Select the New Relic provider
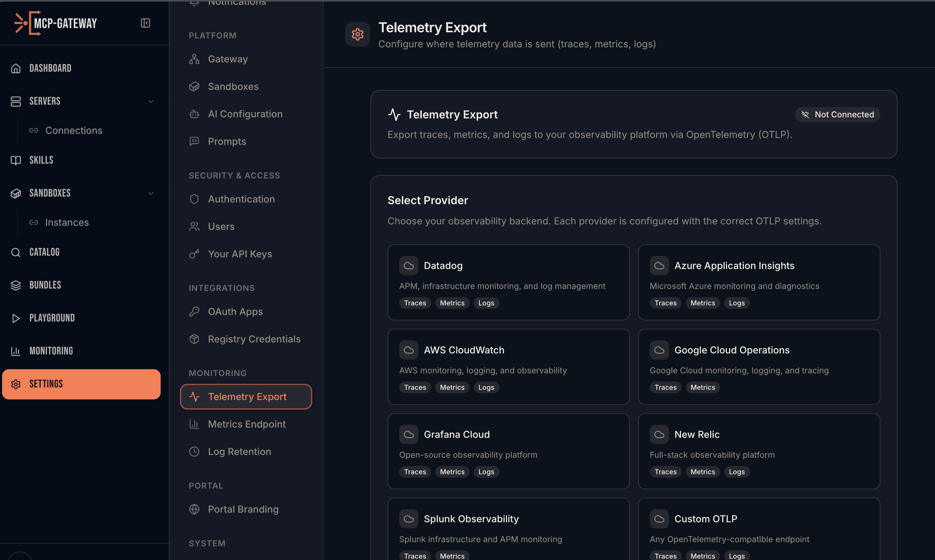The width and height of the screenshot is (935, 560). [759, 451]
